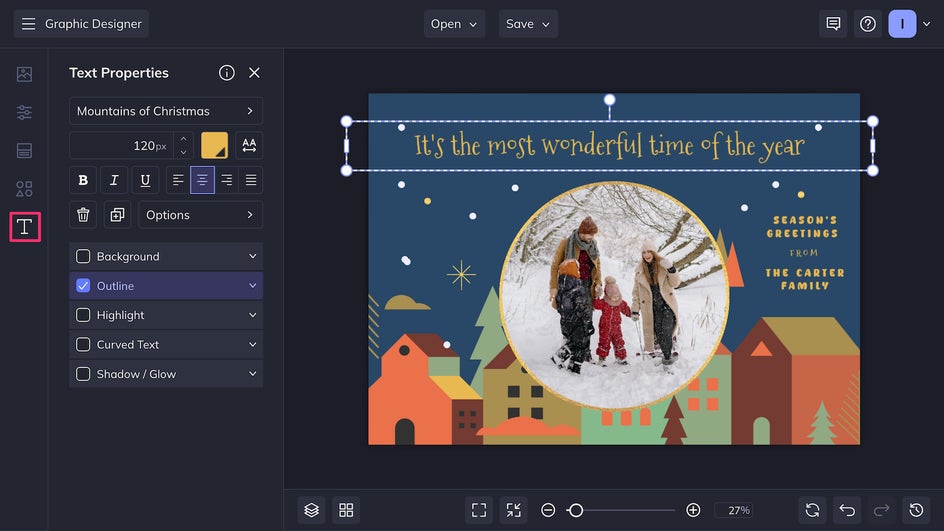Open the Templates sidebar icon

click(24, 151)
